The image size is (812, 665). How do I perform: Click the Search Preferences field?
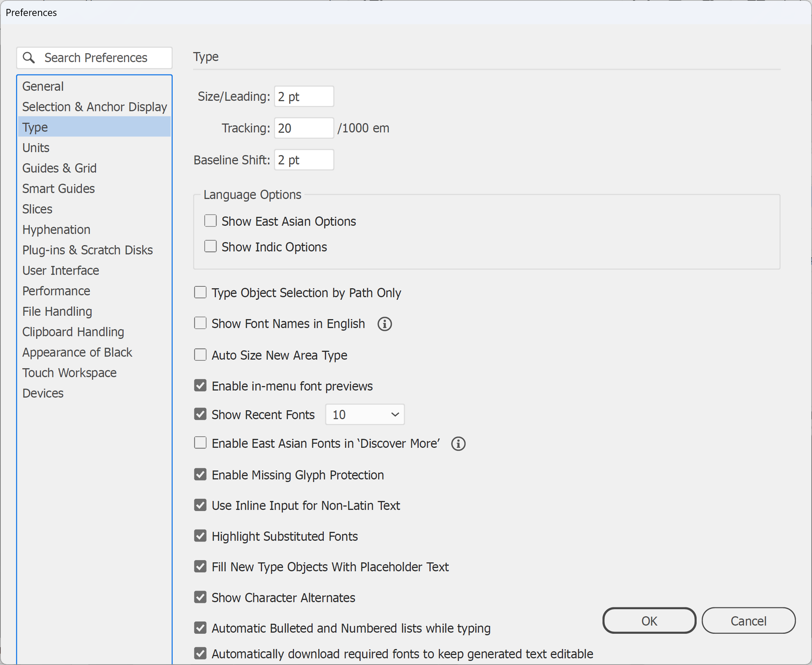(x=94, y=58)
